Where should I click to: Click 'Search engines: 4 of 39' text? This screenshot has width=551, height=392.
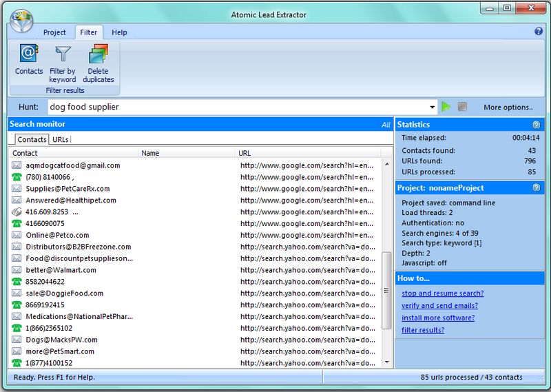(440, 233)
